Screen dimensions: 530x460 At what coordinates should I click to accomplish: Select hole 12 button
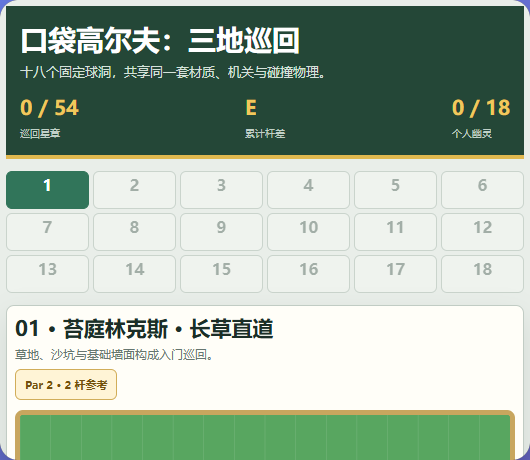482,232
